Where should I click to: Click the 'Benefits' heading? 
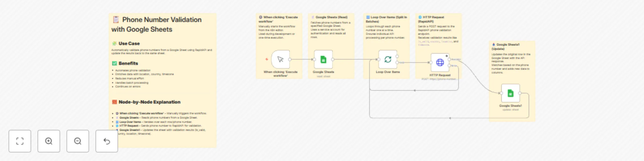(128, 63)
